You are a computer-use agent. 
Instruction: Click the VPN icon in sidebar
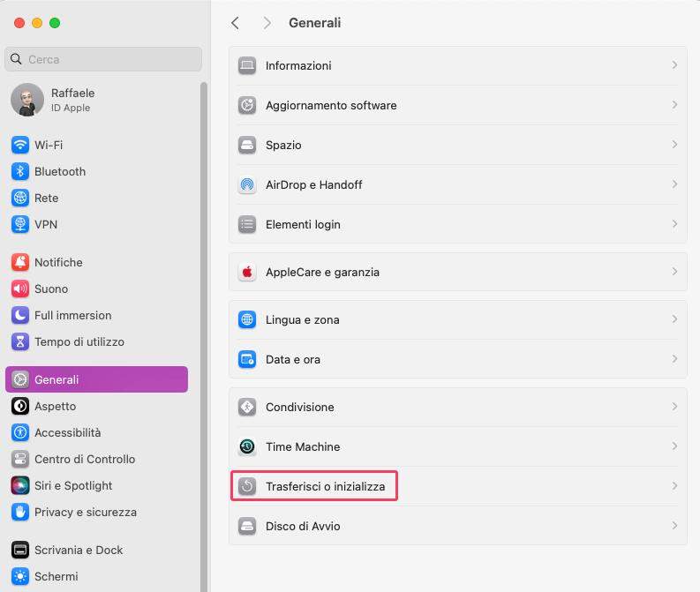click(x=20, y=224)
